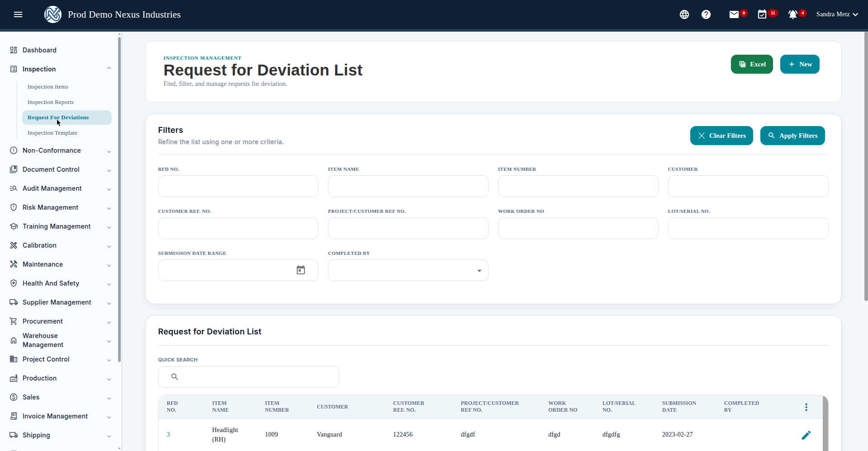The width and height of the screenshot is (868, 451).
Task: Click the Clear Filters button
Action: pos(721,136)
